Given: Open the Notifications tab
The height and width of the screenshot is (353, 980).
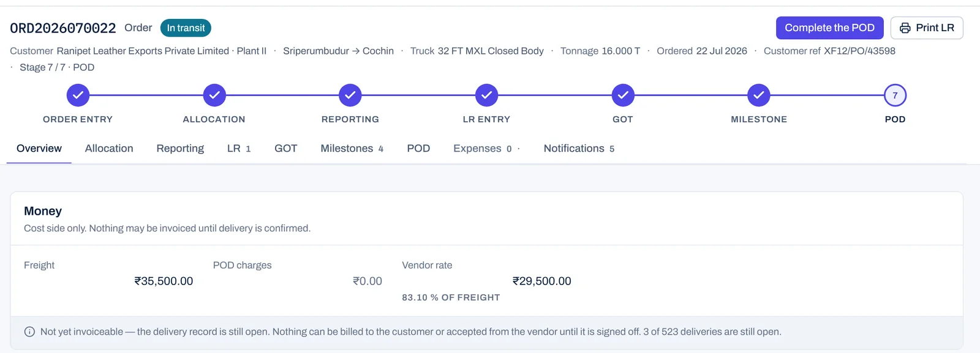Looking at the screenshot, I should pyautogui.click(x=579, y=148).
